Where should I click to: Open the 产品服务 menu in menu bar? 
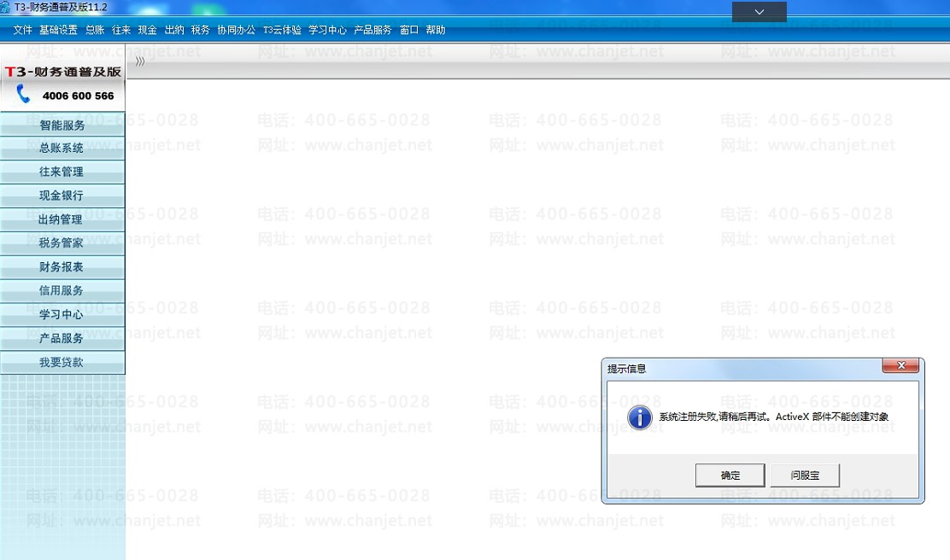(372, 30)
